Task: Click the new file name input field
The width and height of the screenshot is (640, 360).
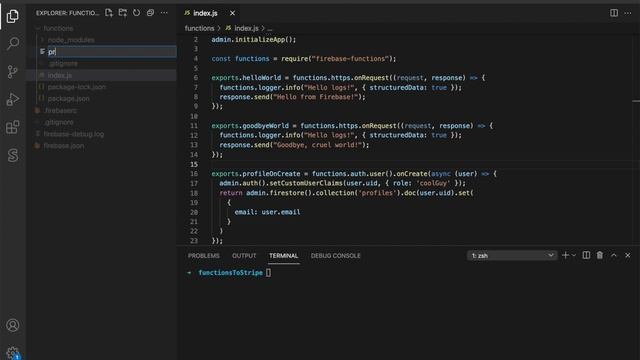Action: [112, 51]
